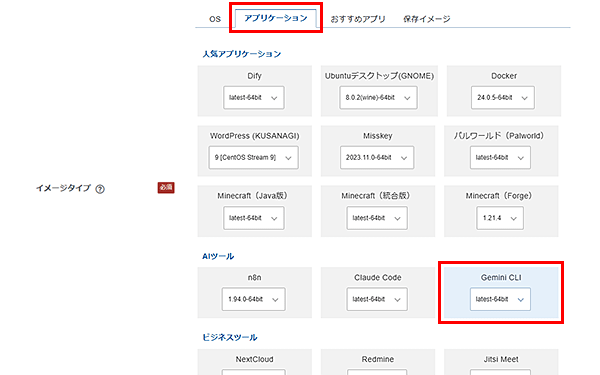Viewport: 600px width, 375px height.
Task: Click the イメージタイプ help question-mark icon
Action: (100, 189)
